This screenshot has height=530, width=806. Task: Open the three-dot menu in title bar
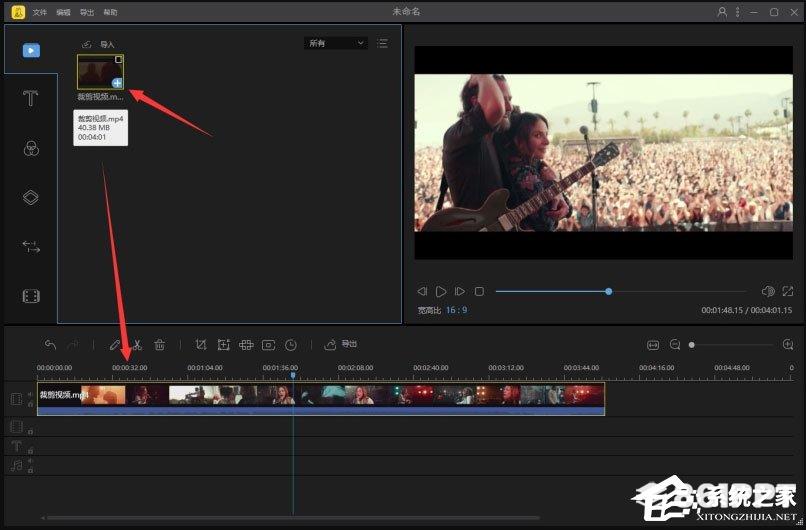tap(738, 12)
